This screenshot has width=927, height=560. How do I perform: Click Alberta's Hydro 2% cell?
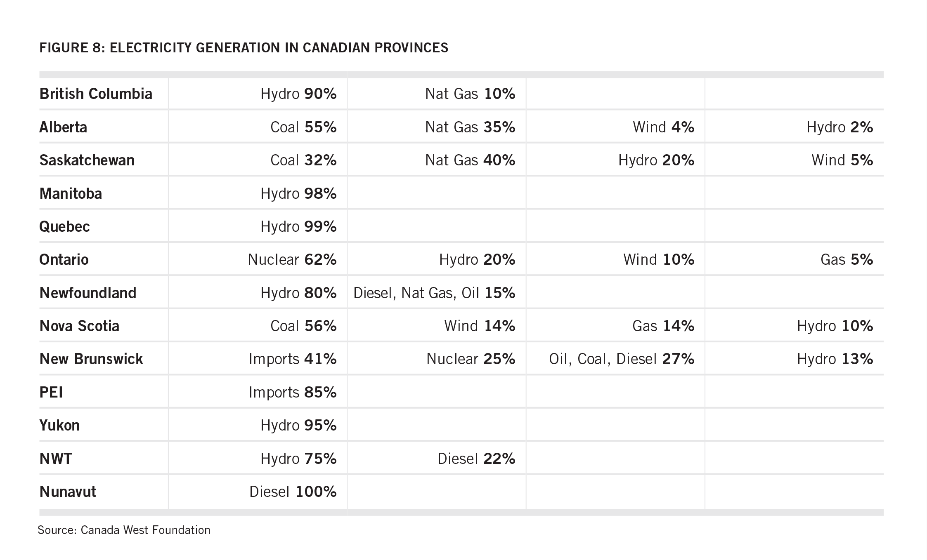pos(840,127)
